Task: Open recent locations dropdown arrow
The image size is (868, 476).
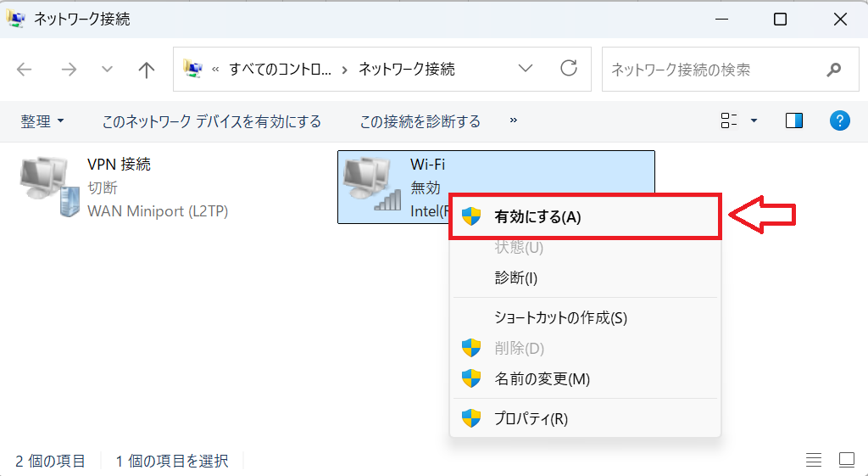Action: tap(107, 70)
